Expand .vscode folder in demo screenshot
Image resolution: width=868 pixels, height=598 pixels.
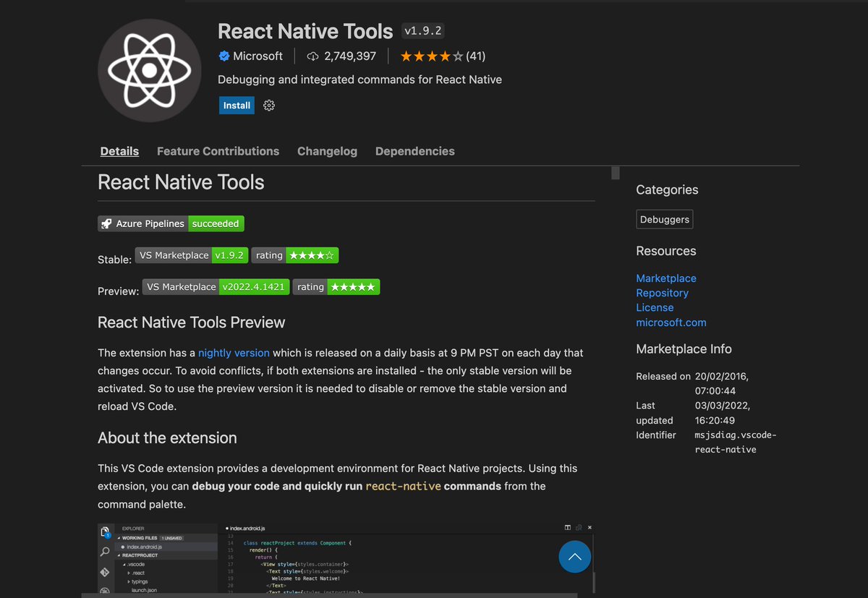134,564
